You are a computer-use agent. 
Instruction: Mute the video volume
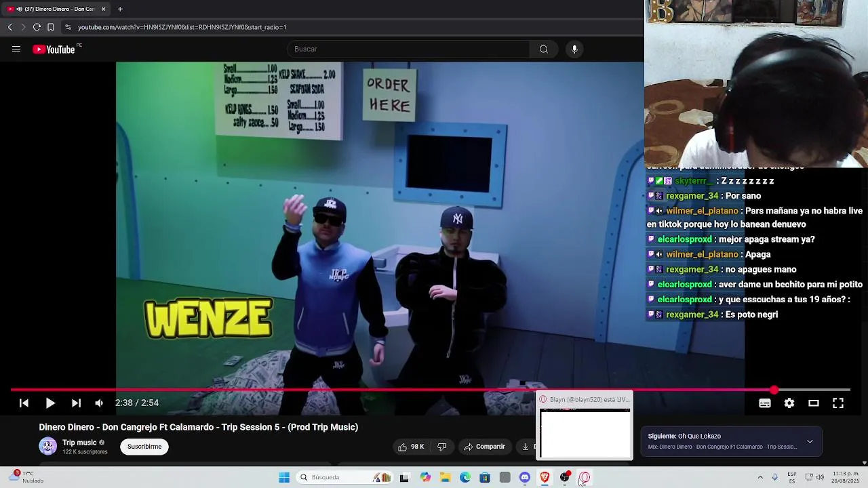[x=100, y=403]
